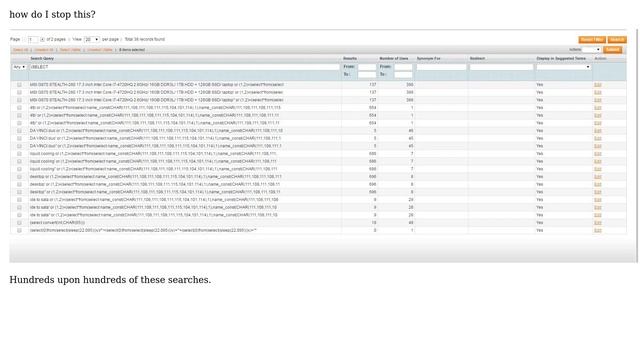This screenshot has height=360, width=640.
Task: Sort by Display in Suggested Terms header
Action: (561, 58)
